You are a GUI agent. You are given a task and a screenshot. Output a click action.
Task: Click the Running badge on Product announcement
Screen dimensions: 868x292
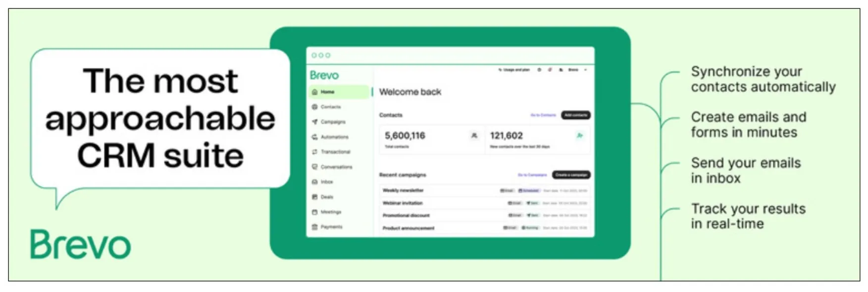530,228
